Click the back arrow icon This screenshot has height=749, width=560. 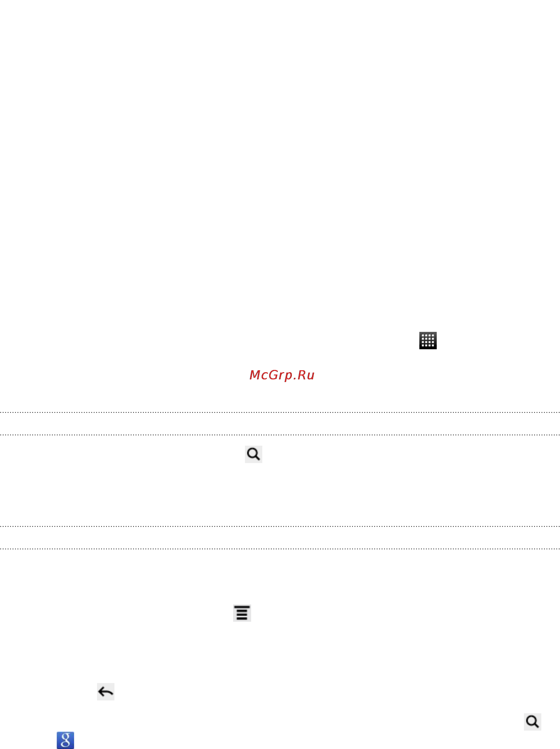tap(106, 692)
